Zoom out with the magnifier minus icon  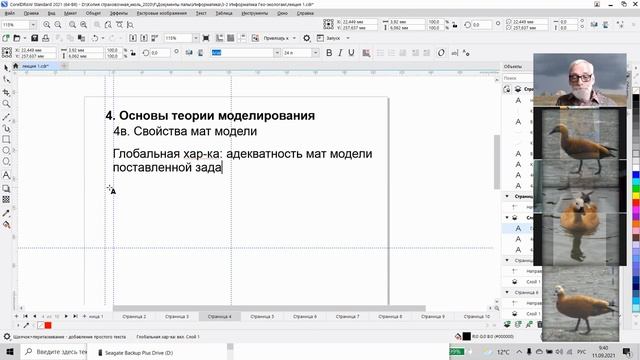click(58, 24)
